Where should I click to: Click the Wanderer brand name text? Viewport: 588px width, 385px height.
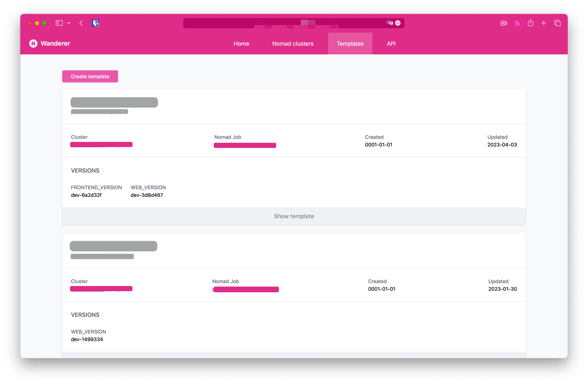pos(55,44)
